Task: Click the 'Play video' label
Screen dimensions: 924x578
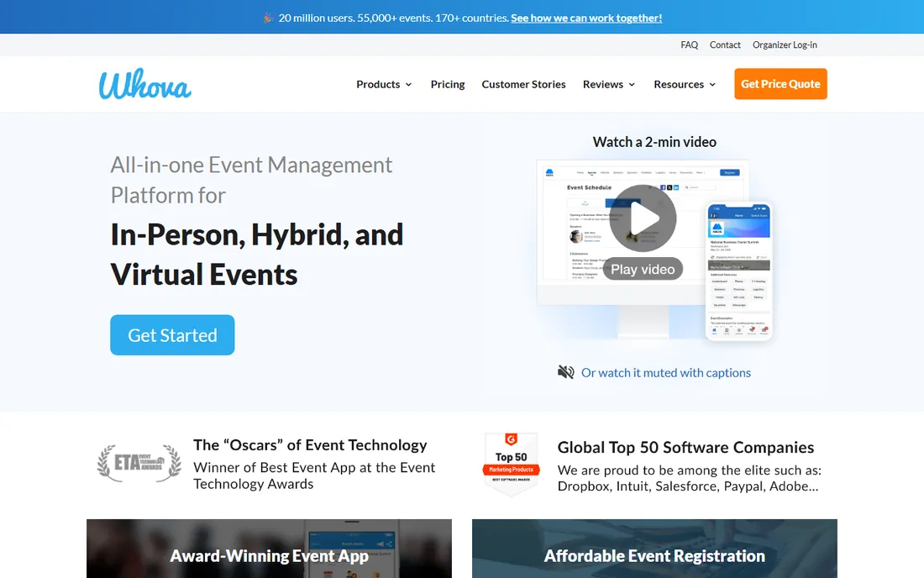Action: 643,269
